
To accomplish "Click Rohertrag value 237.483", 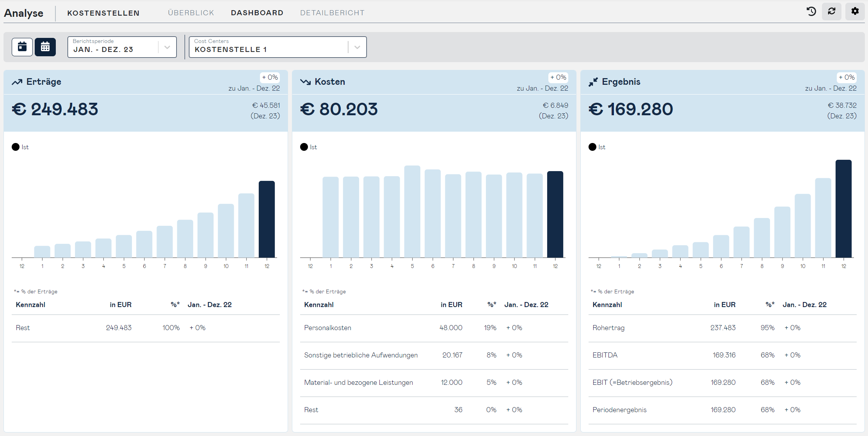I will click(x=723, y=328).
